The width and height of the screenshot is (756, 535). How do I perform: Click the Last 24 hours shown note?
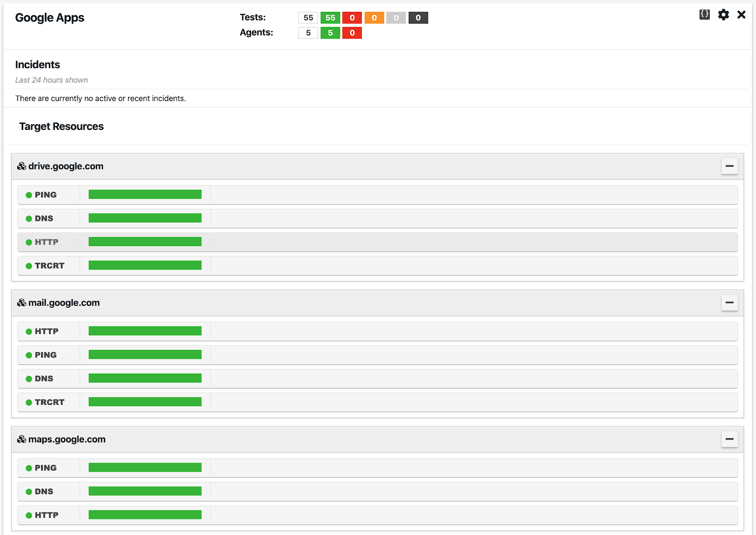[x=52, y=80]
